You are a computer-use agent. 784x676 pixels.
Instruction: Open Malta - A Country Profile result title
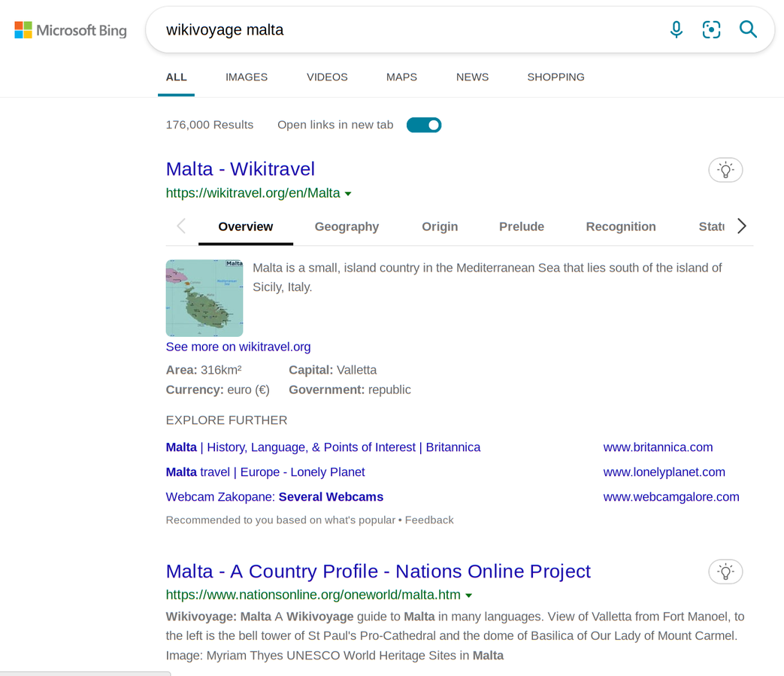tap(378, 571)
